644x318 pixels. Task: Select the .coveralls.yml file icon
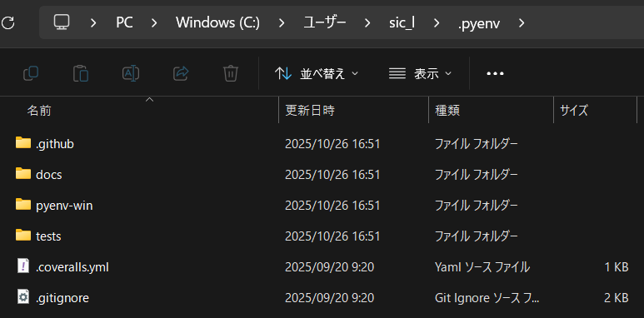23,266
